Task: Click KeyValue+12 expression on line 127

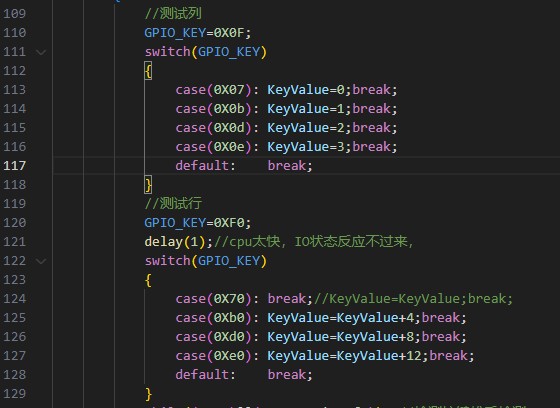Action: [x=379, y=356]
